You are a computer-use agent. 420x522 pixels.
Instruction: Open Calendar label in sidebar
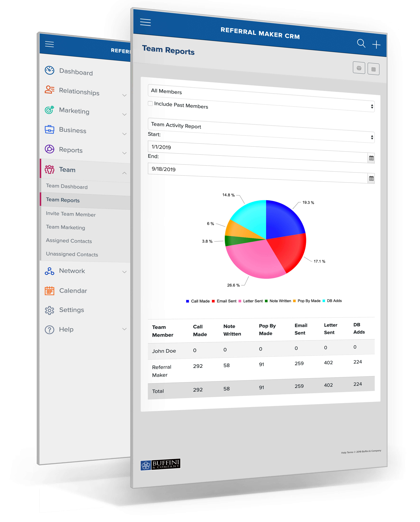coord(73,291)
